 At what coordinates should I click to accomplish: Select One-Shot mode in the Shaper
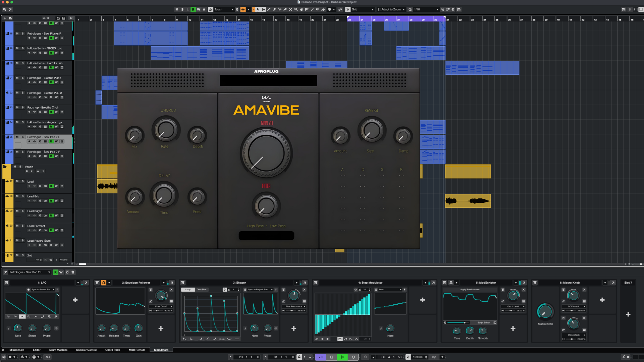pyautogui.click(x=202, y=290)
